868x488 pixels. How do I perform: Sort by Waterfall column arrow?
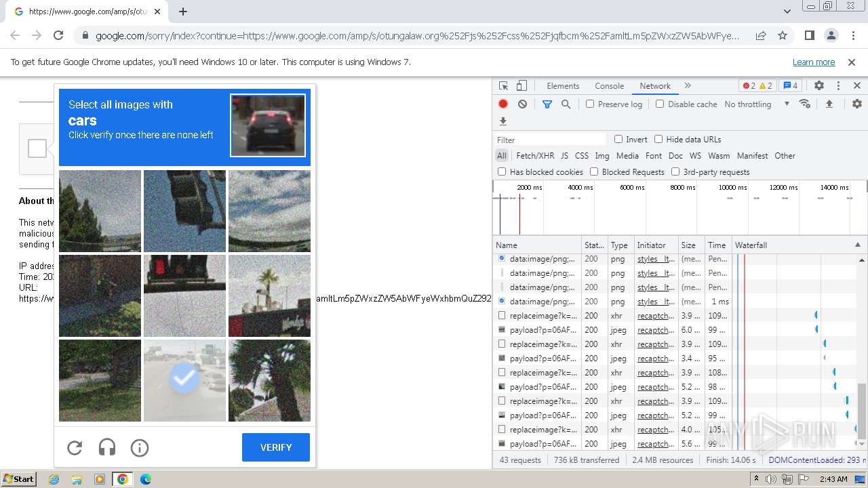857,245
